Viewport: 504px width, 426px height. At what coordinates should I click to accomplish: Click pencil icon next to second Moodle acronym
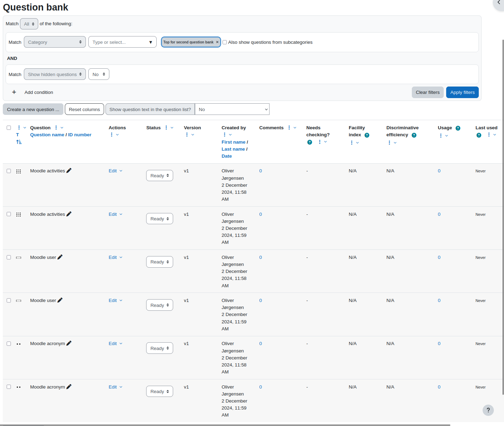[x=69, y=387]
